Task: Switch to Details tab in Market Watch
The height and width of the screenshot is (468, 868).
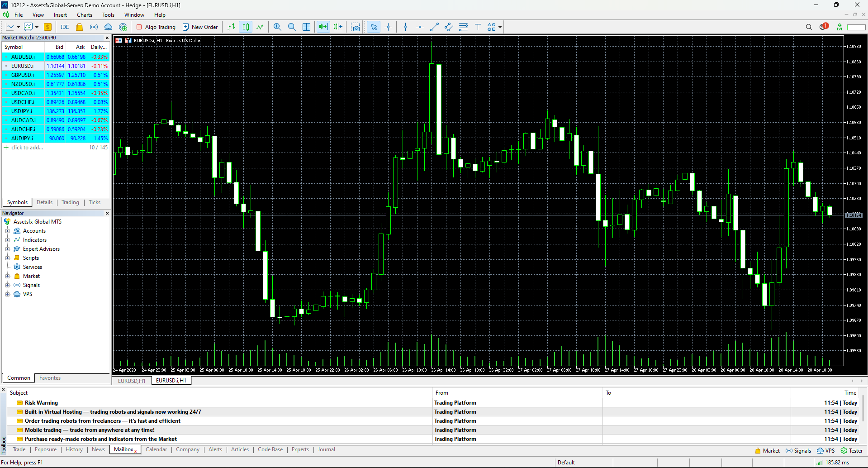Action: click(44, 202)
